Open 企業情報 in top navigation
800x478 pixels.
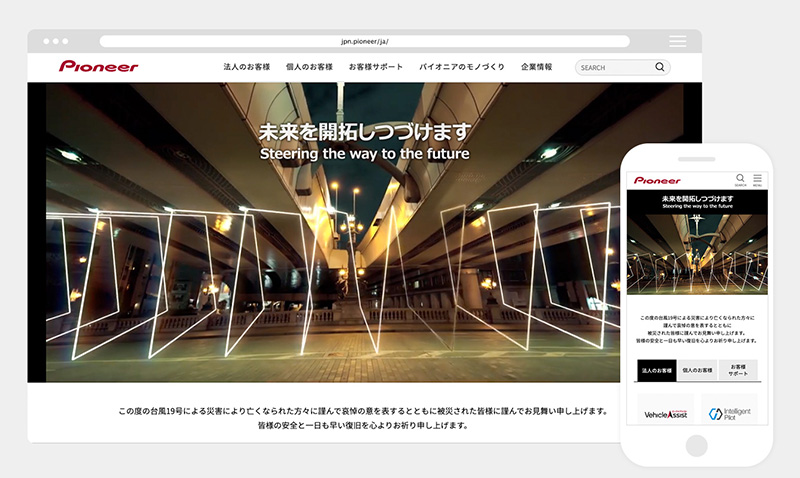[x=536, y=67]
